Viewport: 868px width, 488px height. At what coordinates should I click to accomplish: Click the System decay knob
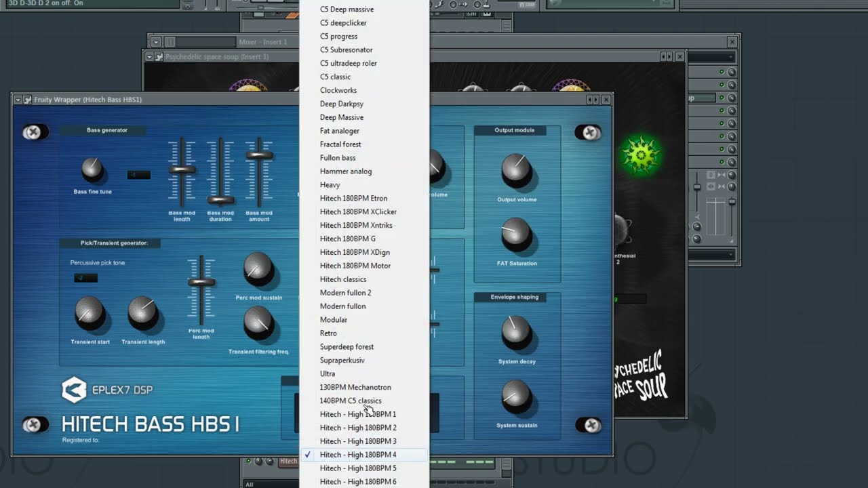517,333
